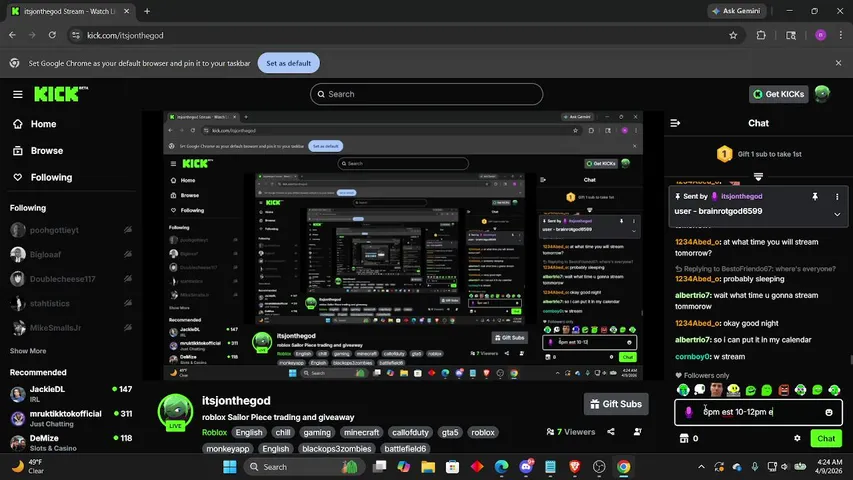
Task: Bookmark this page with star icon
Action: 733,35
